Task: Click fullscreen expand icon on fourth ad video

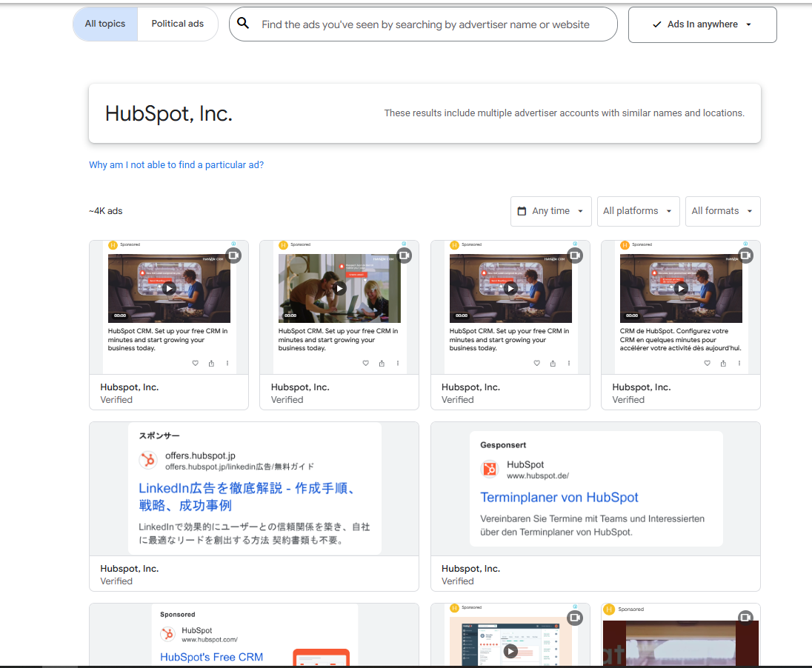Action: (x=745, y=255)
